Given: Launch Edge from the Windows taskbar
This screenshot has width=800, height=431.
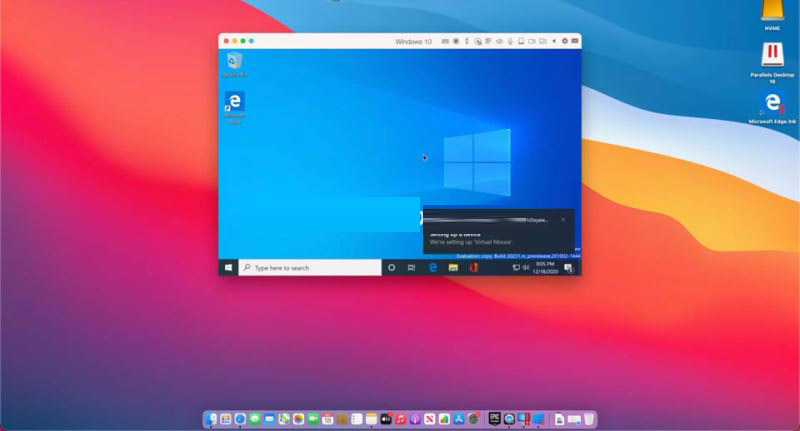Looking at the screenshot, I should coord(433,268).
